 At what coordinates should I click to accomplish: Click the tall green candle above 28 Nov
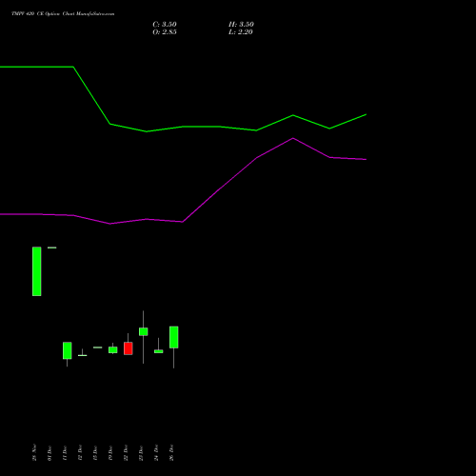tap(37, 271)
